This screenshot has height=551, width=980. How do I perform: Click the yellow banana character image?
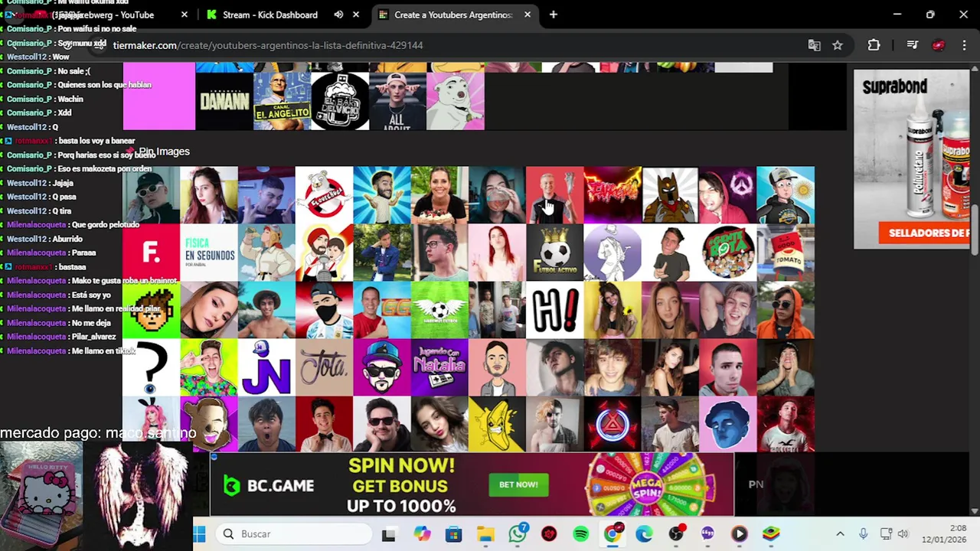[497, 424]
